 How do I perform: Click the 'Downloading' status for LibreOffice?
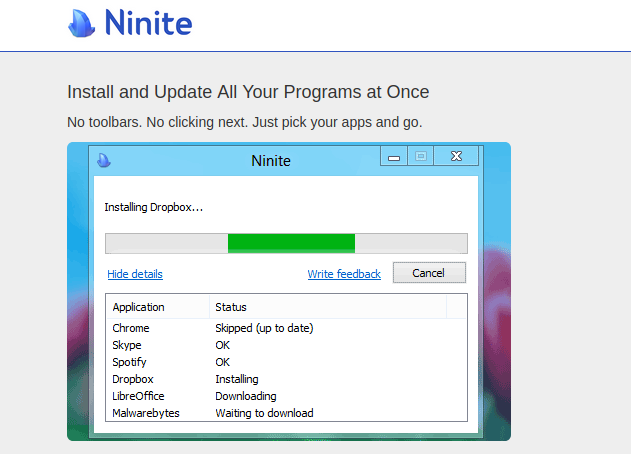(246, 396)
